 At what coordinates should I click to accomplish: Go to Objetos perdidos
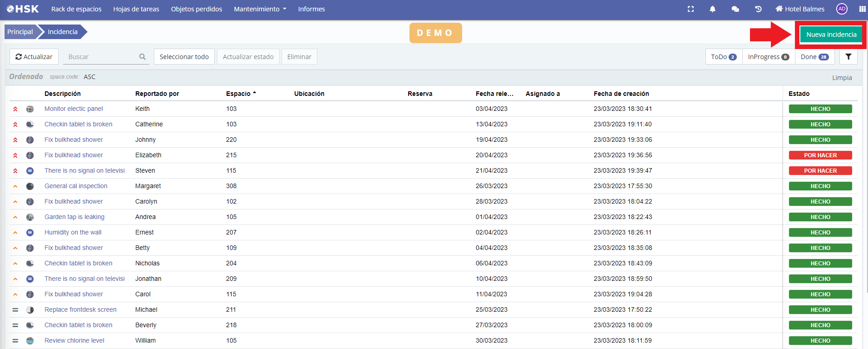197,9
